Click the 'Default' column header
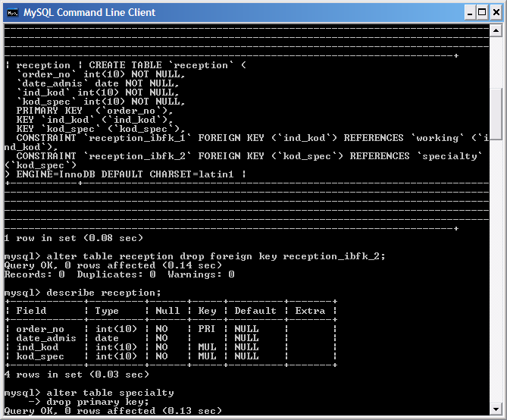Viewport: 507px width, 420px height. pos(255,311)
